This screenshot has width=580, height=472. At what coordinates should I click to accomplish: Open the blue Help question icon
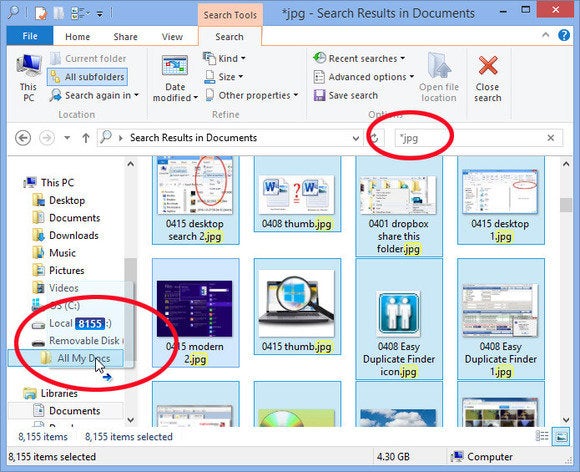(564, 35)
